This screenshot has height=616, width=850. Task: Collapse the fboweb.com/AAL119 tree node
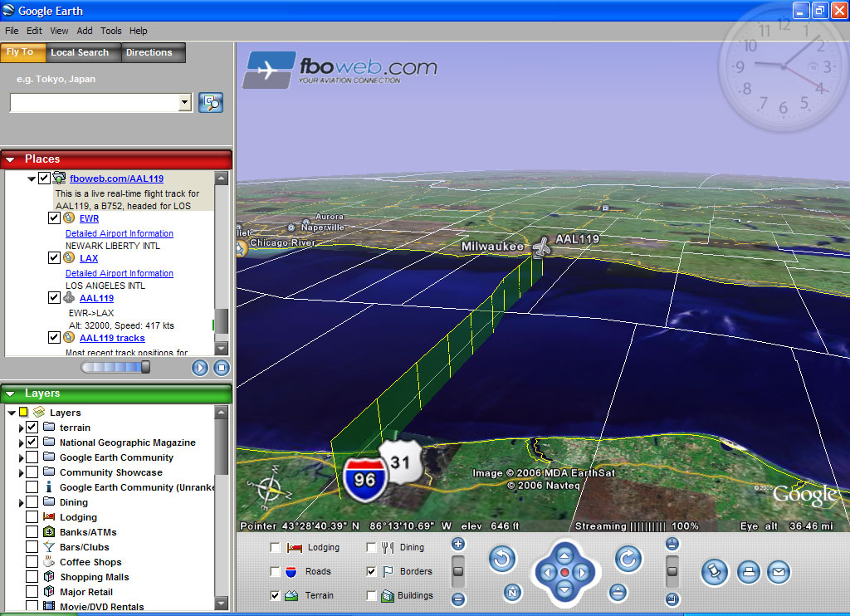32,178
